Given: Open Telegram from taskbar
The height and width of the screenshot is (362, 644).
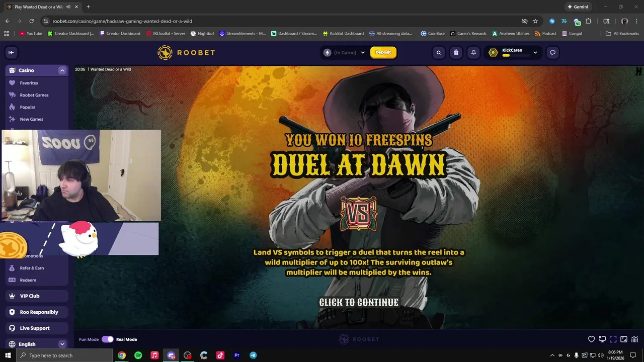Looking at the screenshot, I should [x=253, y=355].
